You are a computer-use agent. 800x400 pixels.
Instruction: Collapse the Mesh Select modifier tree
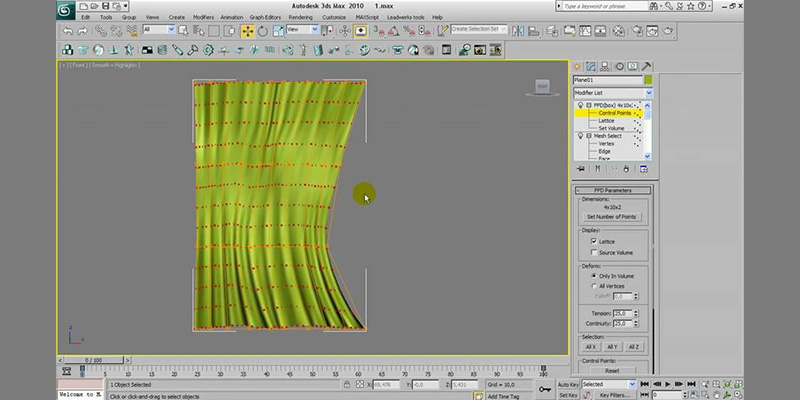click(x=589, y=136)
